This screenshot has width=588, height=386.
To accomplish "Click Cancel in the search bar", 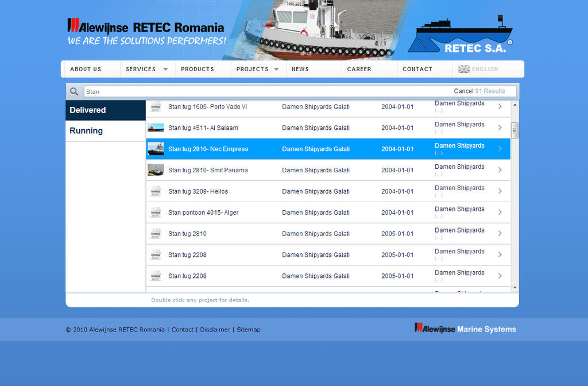I will (463, 91).
